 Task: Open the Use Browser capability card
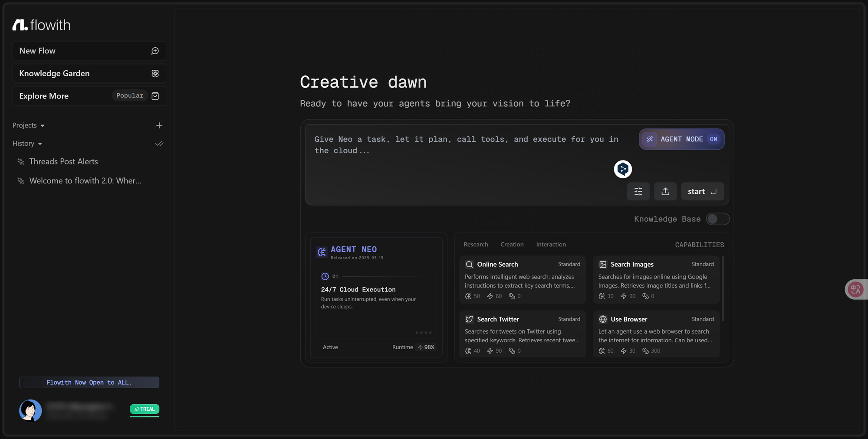[656, 334]
